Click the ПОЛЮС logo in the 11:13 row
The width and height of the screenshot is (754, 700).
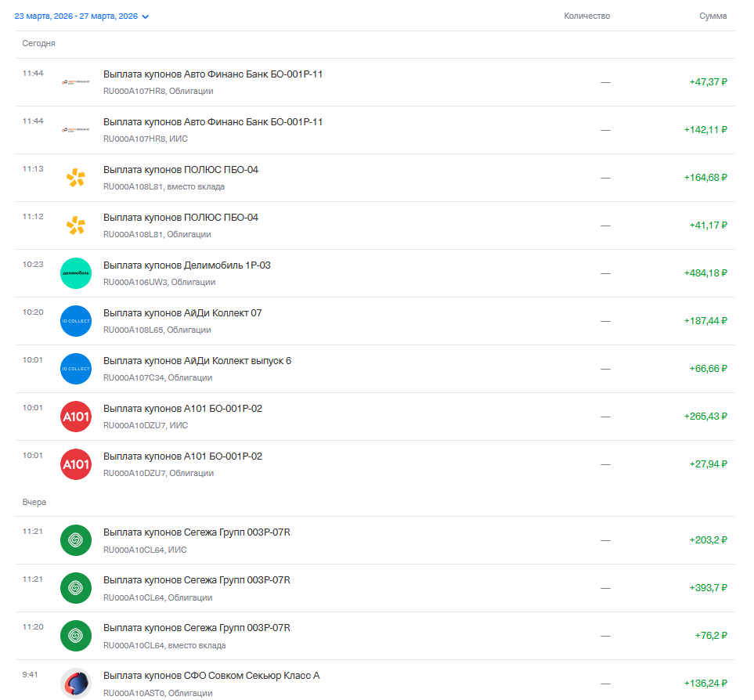76,178
